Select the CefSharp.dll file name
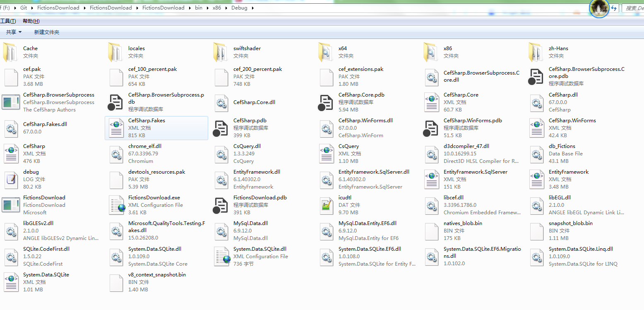Screen dimensions: 644x310 [563, 94]
